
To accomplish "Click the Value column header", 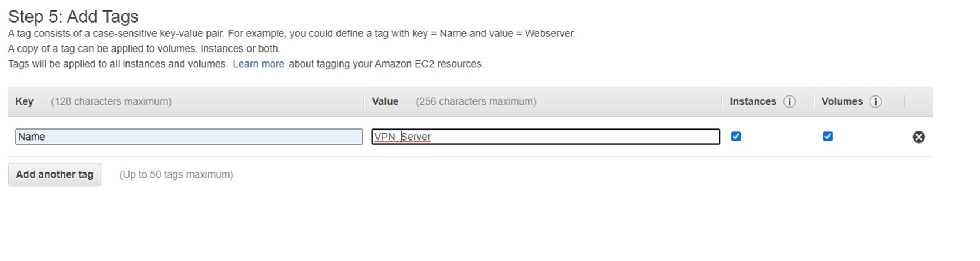I will 385,101.
